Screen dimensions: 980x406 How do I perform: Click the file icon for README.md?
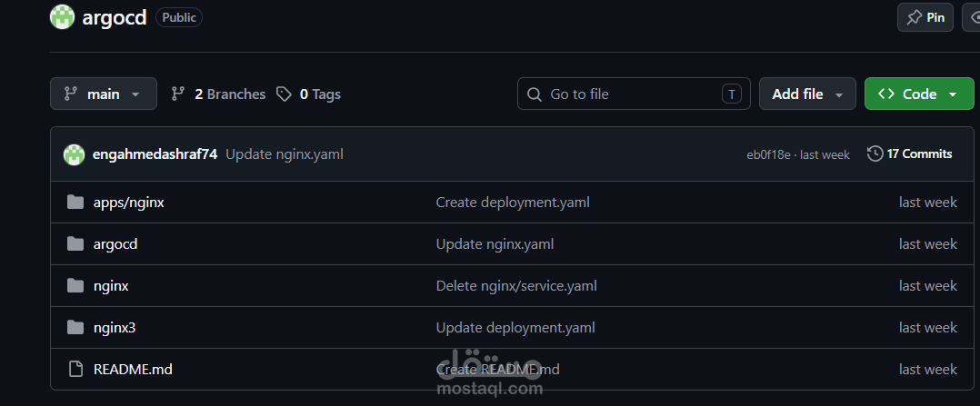75,369
